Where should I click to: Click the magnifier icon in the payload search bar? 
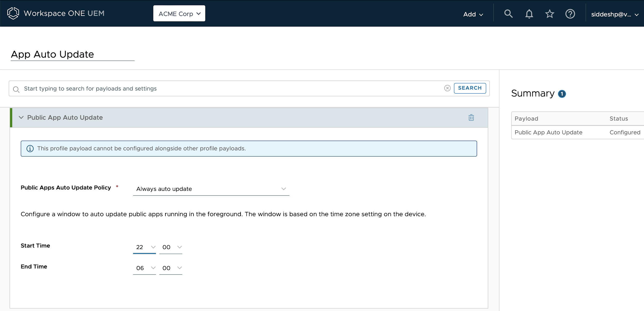pyautogui.click(x=16, y=89)
